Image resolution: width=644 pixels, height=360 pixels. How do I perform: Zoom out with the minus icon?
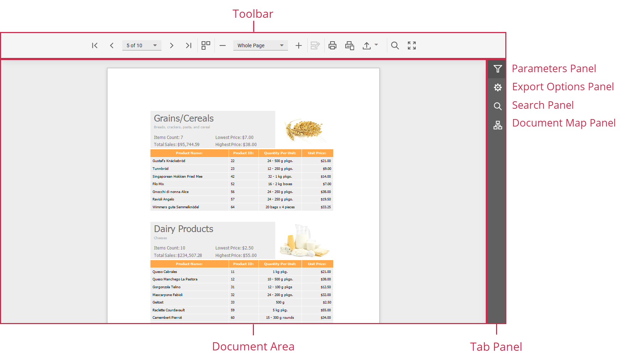pos(223,45)
